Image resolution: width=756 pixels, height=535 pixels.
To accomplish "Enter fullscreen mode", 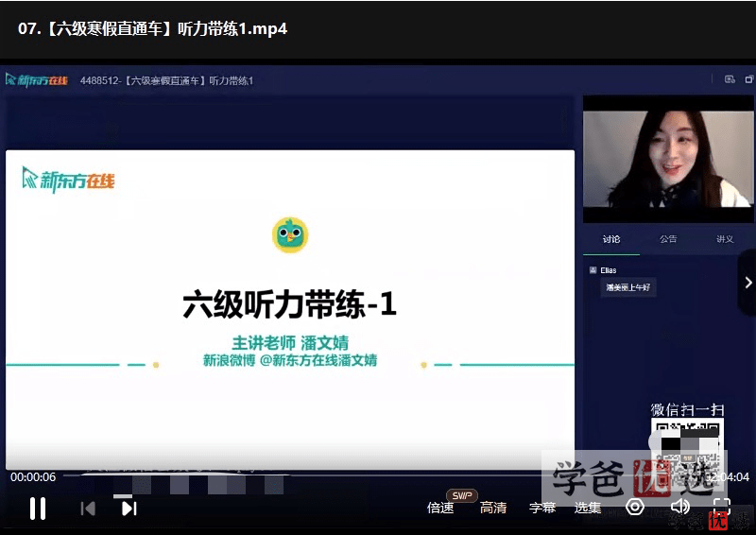I will point(722,507).
